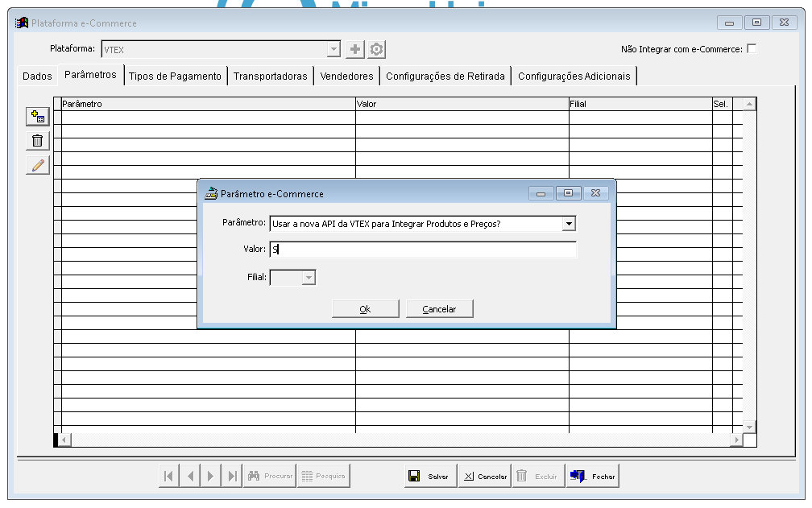Confirm with the Ok button
This screenshot has height=508, width=812.
coord(365,309)
